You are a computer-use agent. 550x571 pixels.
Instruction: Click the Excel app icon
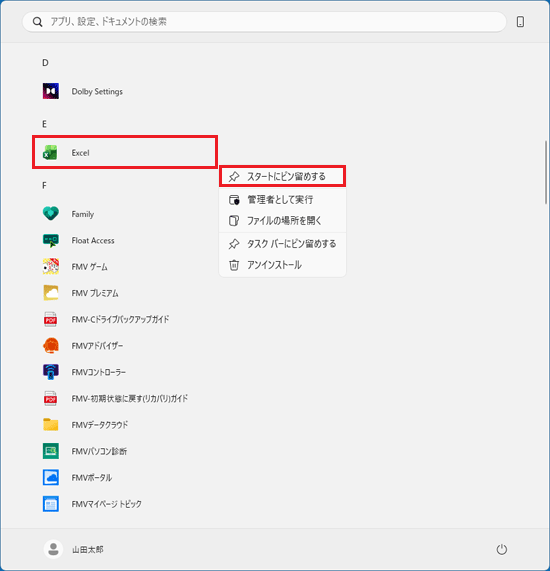pyautogui.click(x=50, y=153)
